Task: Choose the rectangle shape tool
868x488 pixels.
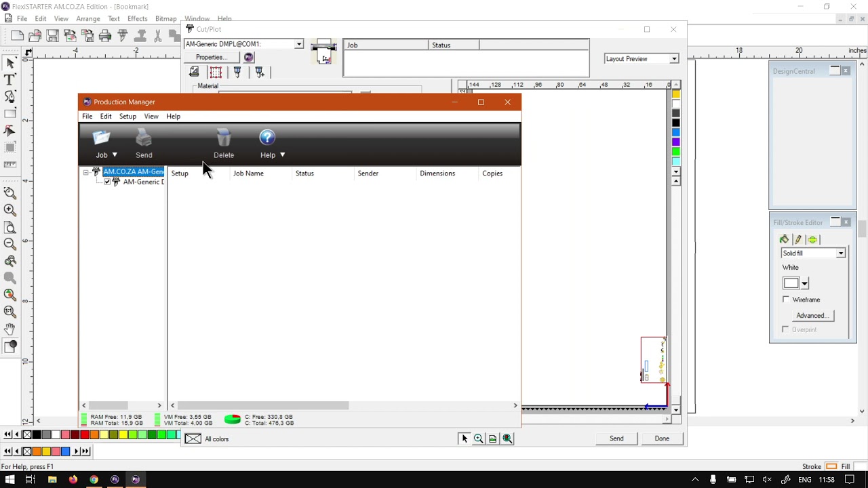Action: (x=10, y=114)
